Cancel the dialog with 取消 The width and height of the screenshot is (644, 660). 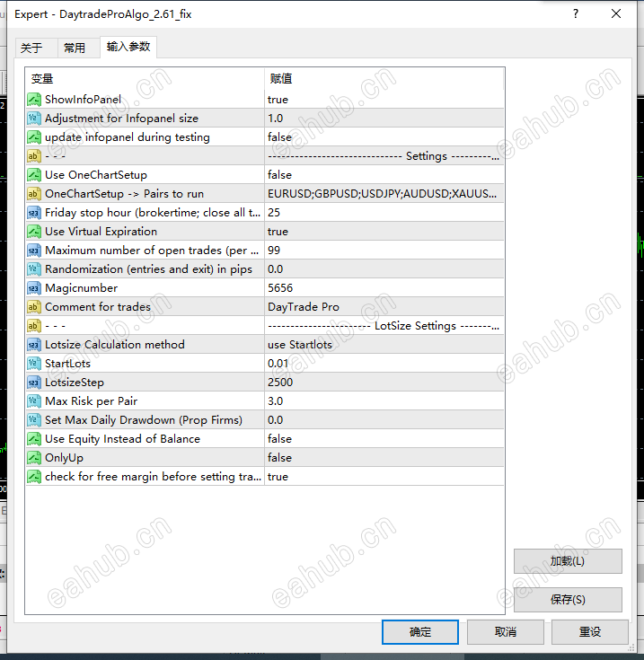click(505, 632)
